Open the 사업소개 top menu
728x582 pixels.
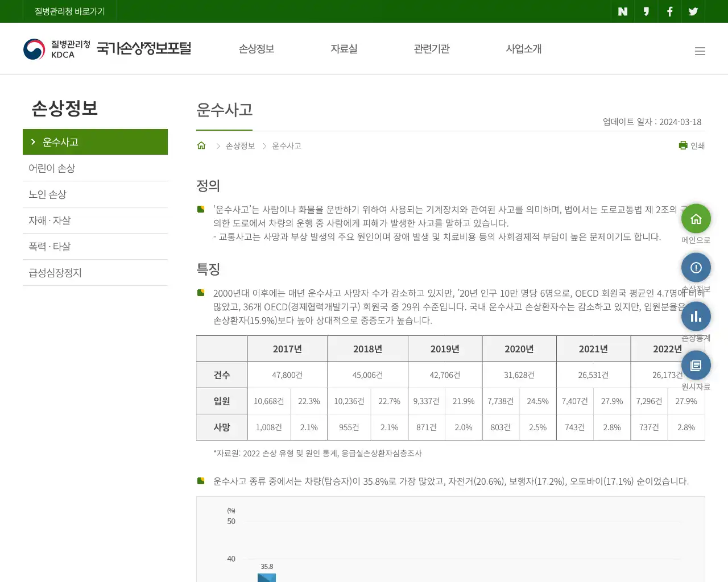(524, 49)
